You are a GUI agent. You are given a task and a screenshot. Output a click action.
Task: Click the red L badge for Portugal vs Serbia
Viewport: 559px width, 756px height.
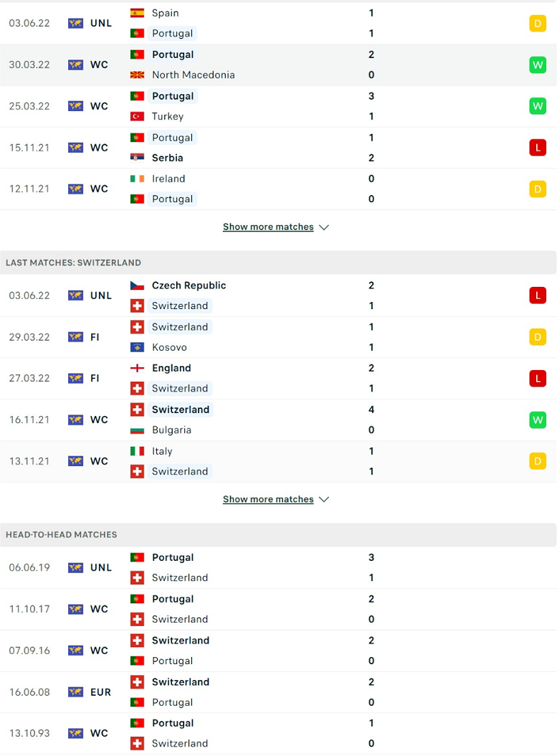pos(537,148)
